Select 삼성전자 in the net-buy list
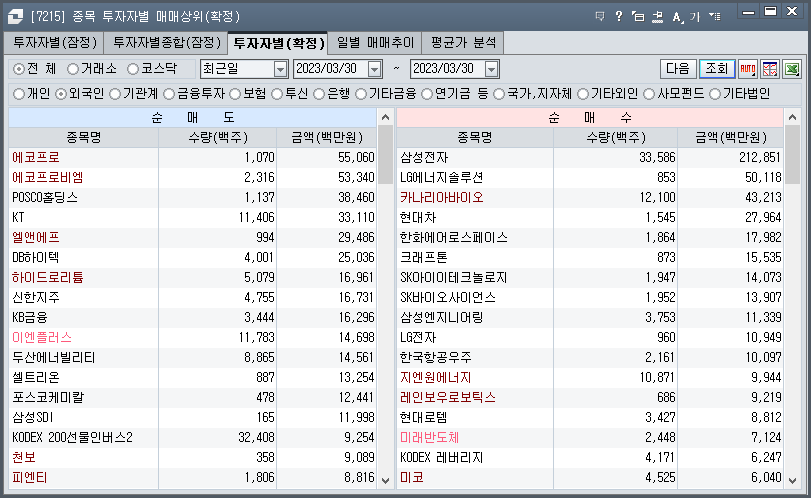This screenshot has width=811, height=498. pyautogui.click(x=590, y=157)
